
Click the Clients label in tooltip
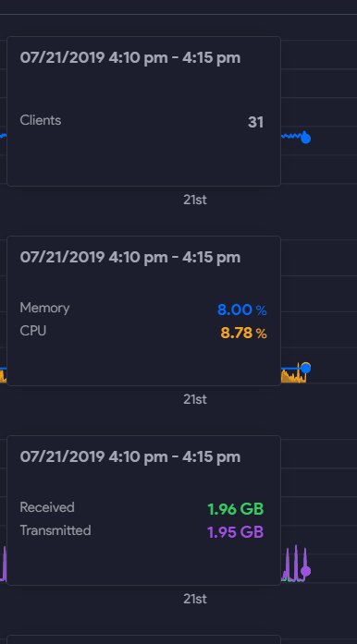(41, 120)
